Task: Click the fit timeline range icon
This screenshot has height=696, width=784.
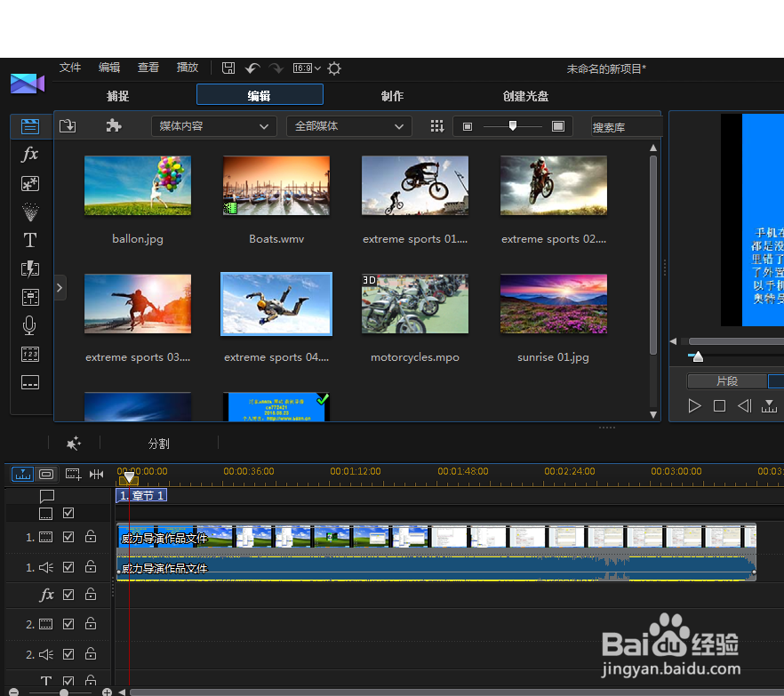Action: pos(97,474)
